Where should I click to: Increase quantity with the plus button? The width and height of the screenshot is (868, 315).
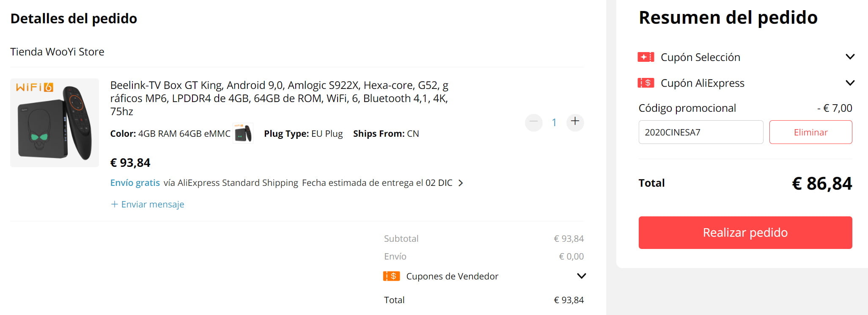[575, 122]
